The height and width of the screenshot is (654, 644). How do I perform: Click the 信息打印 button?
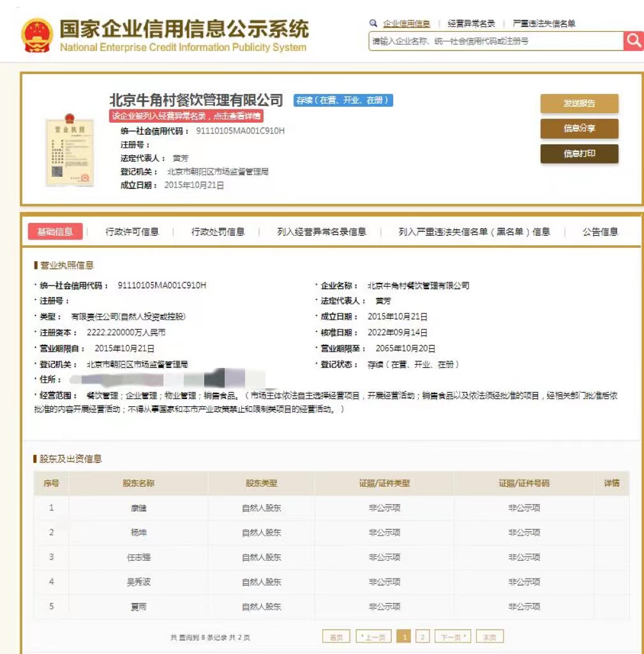(x=580, y=154)
